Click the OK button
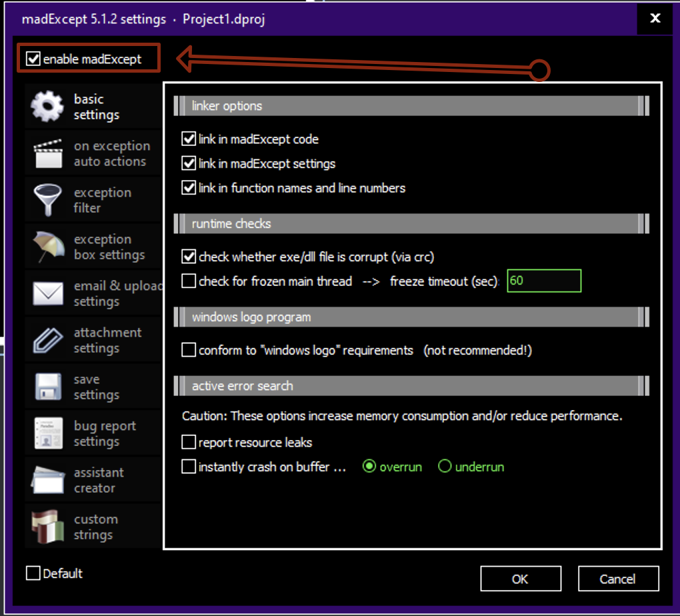The image size is (680, 616). coord(521,579)
